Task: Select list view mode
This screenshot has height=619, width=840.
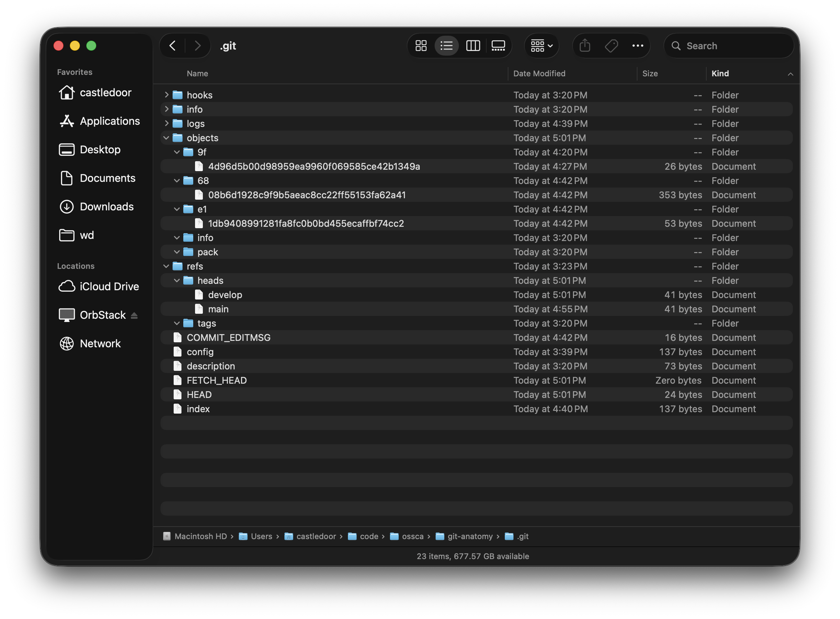Action: coord(446,46)
